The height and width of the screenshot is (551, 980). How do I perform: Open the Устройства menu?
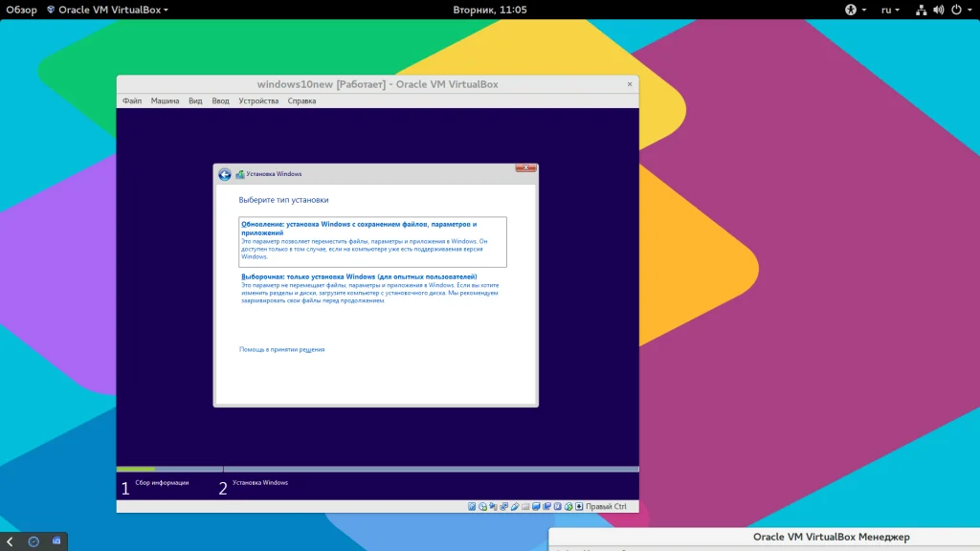258,100
